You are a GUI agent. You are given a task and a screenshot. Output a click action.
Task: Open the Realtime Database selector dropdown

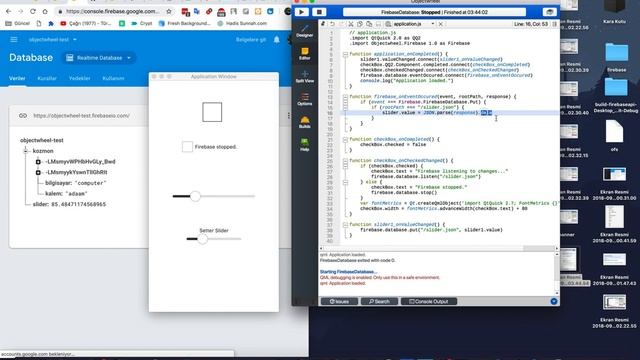click(x=99, y=58)
